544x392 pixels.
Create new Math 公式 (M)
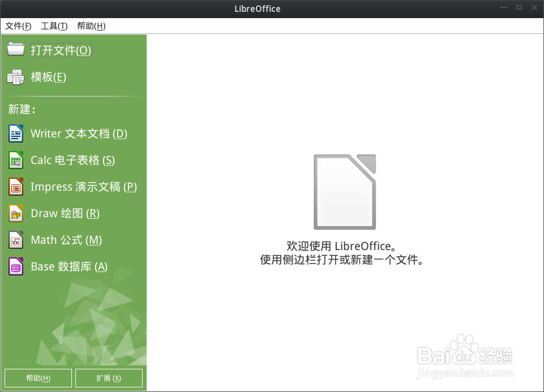pos(66,240)
